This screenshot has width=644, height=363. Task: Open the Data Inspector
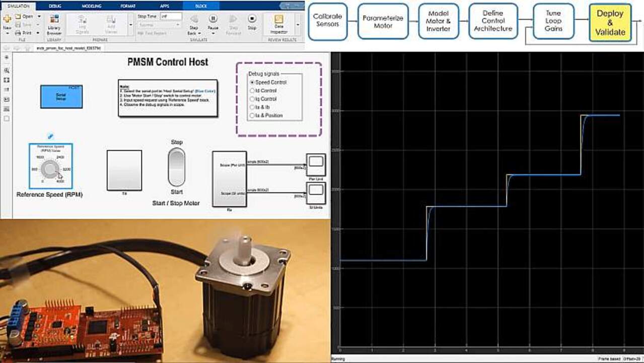[x=278, y=23]
